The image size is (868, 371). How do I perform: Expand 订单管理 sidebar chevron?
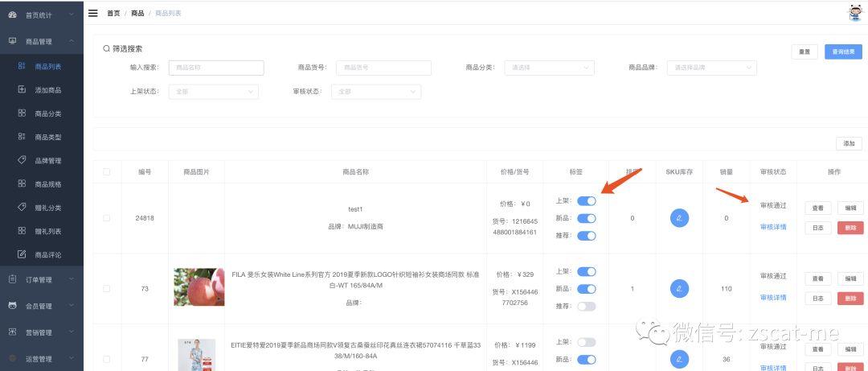coord(72,279)
